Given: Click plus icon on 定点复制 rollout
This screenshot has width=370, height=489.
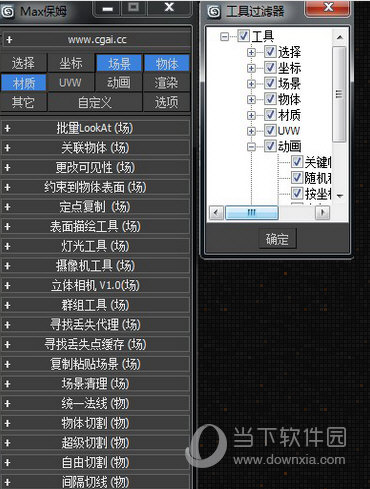Looking at the screenshot, I should pyautogui.click(x=7, y=207).
